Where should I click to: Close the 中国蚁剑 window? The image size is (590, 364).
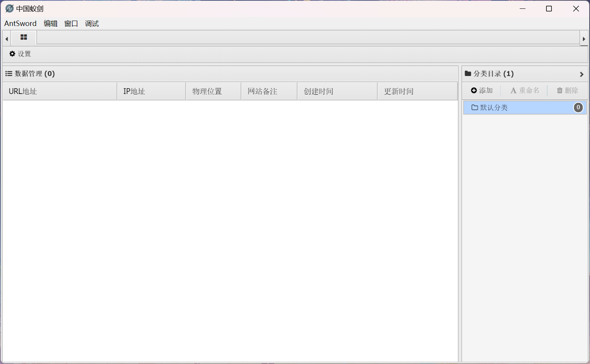[576, 8]
